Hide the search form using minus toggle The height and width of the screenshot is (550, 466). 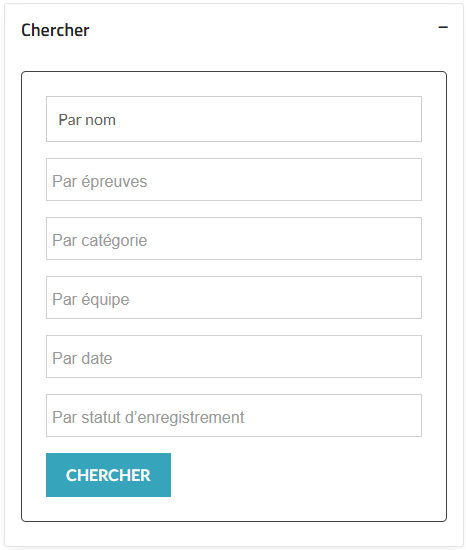pyautogui.click(x=443, y=27)
